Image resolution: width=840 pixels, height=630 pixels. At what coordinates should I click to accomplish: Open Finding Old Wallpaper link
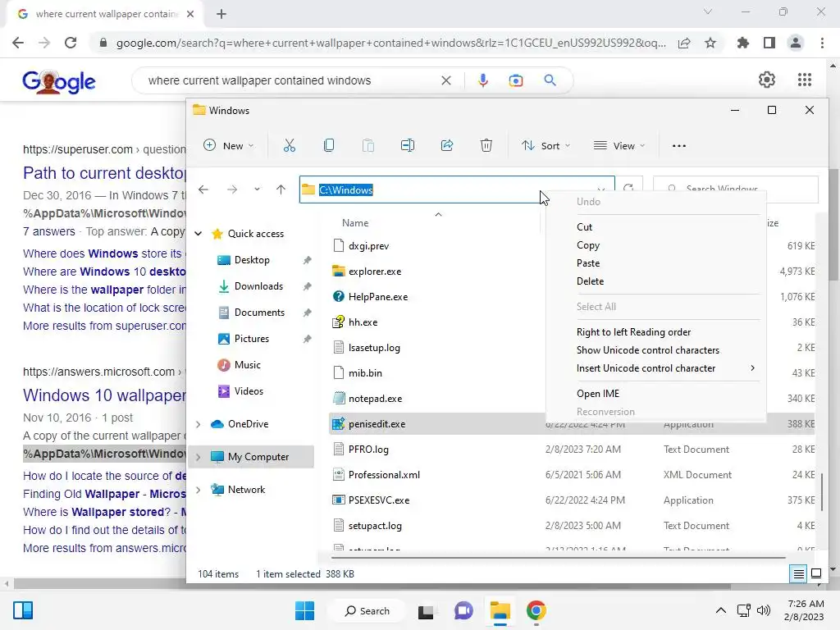pyautogui.click(x=104, y=494)
